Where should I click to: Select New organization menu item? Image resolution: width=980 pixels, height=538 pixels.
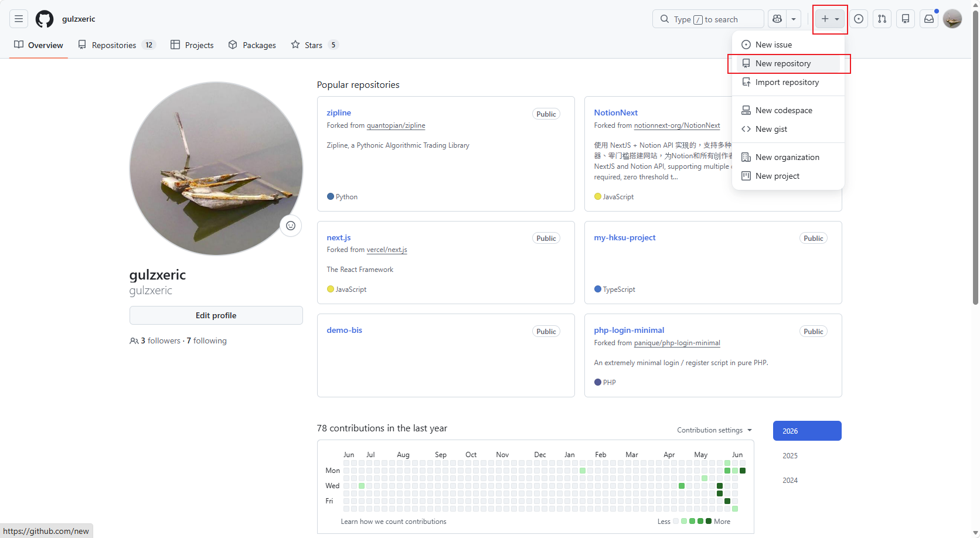point(788,157)
